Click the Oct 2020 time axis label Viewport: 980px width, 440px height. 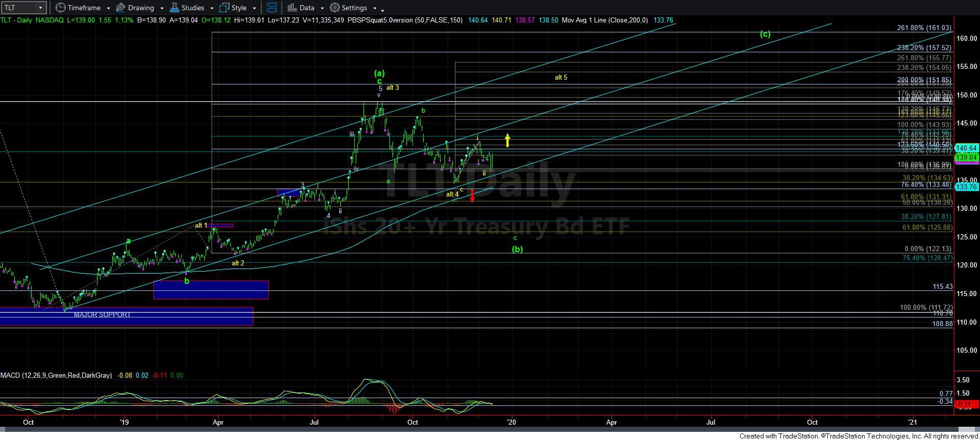click(x=812, y=422)
